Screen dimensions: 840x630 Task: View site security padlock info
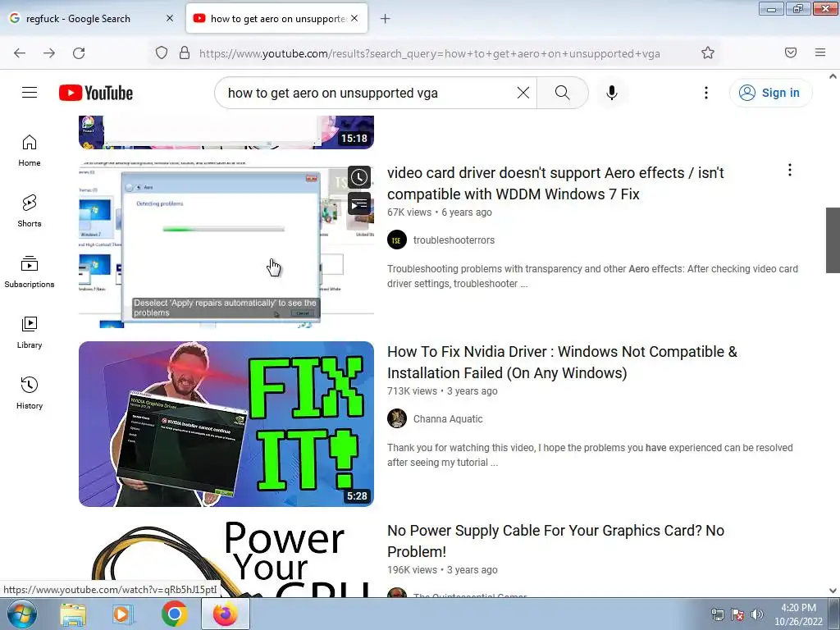(185, 52)
